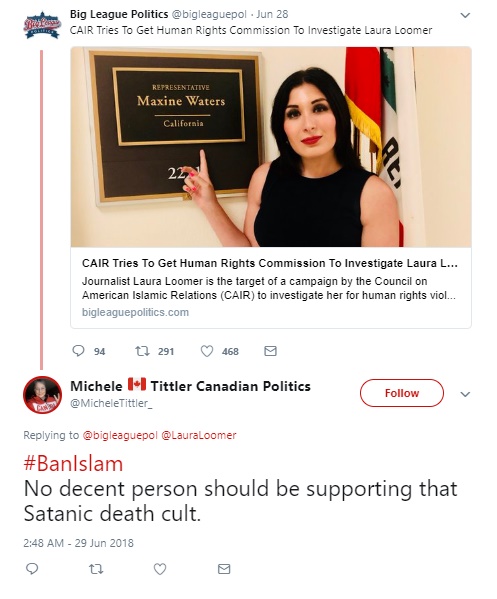The image size is (497, 599).
Task: Retweet the Big League Politics tweet
Action: (x=142, y=351)
